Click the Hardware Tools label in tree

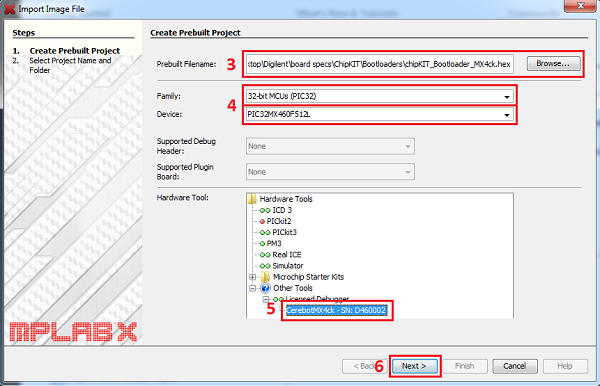(x=286, y=199)
